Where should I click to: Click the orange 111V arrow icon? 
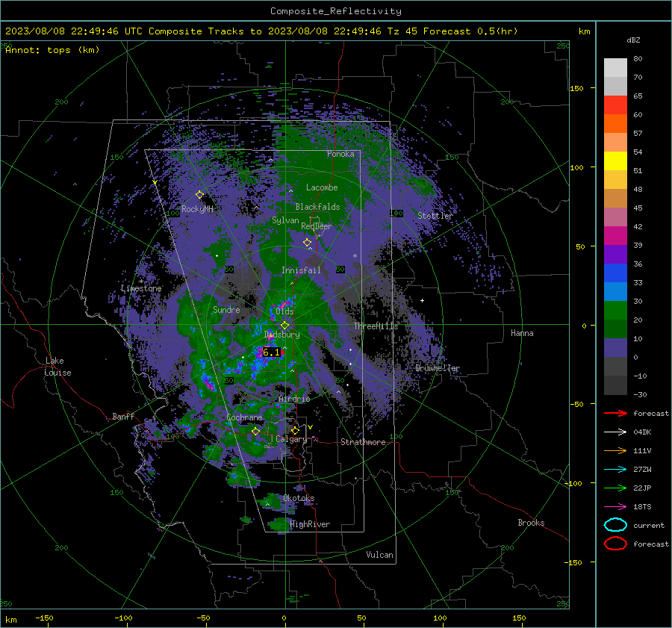(x=615, y=450)
